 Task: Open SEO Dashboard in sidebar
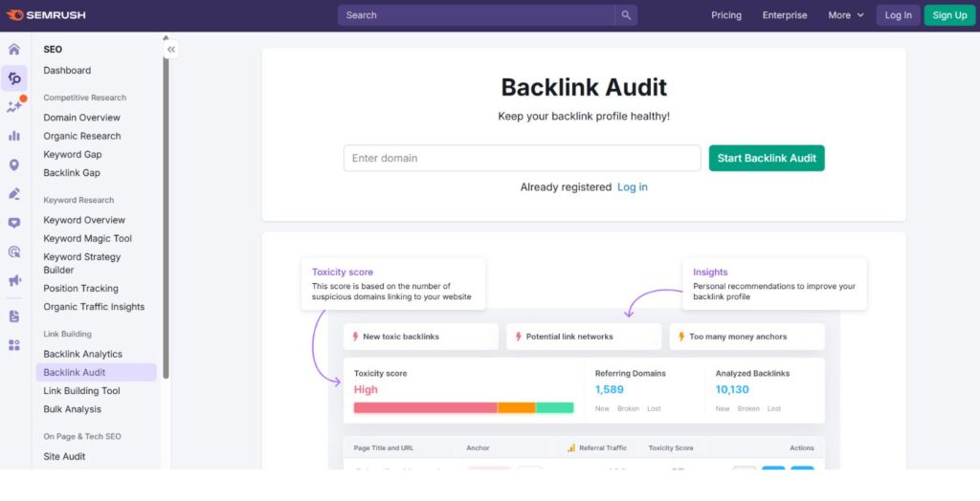tap(67, 71)
